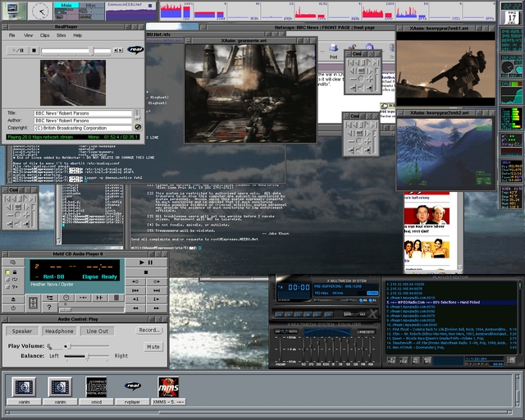Open the View menu in RealPlayer

(28, 35)
